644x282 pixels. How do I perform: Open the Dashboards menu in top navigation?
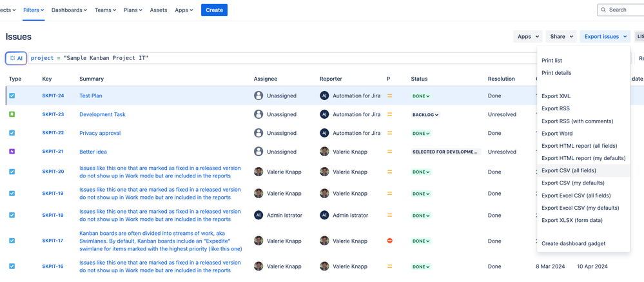(69, 10)
